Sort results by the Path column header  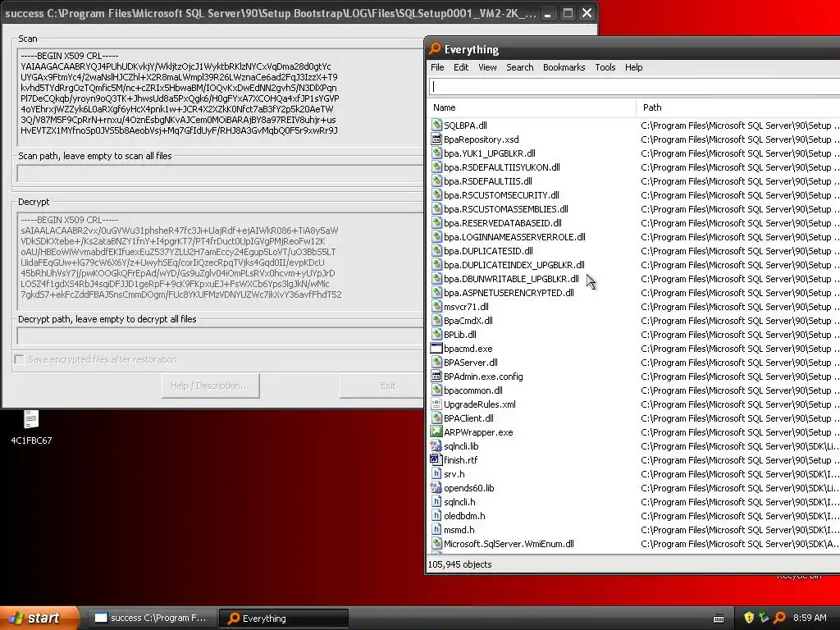point(738,107)
